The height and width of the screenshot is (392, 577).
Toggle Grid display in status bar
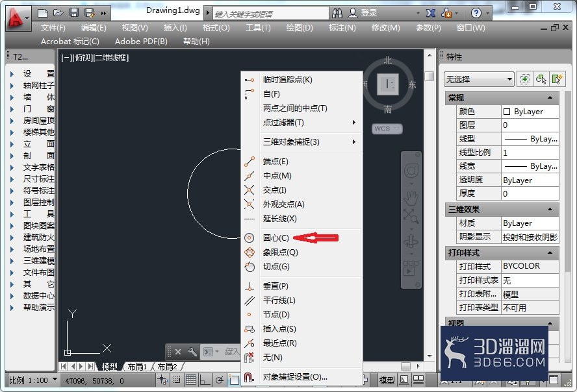(190, 380)
